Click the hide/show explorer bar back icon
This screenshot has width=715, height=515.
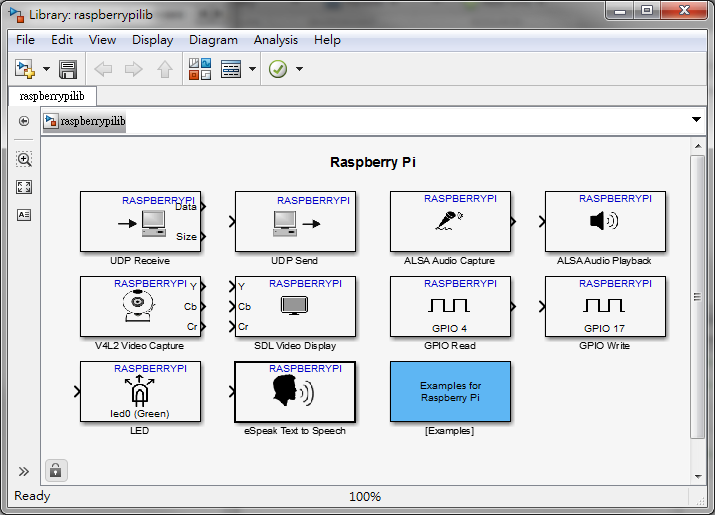tap(24, 121)
